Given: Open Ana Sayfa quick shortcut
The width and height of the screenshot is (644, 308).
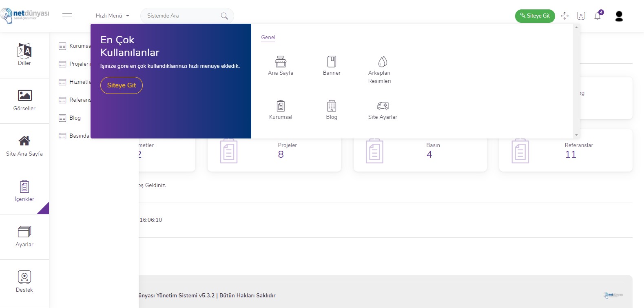Looking at the screenshot, I should point(281,66).
